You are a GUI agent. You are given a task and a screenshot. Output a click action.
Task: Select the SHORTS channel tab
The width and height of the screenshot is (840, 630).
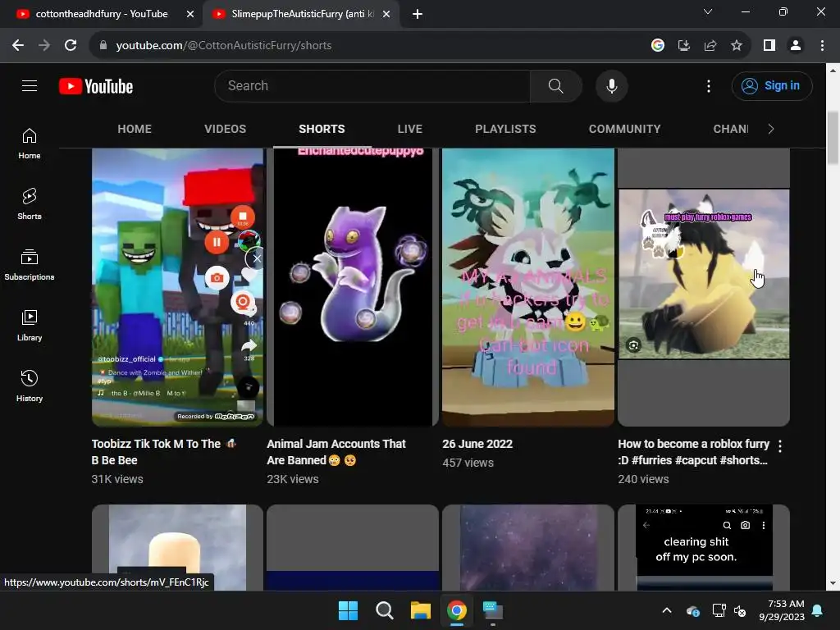click(322, 129)
